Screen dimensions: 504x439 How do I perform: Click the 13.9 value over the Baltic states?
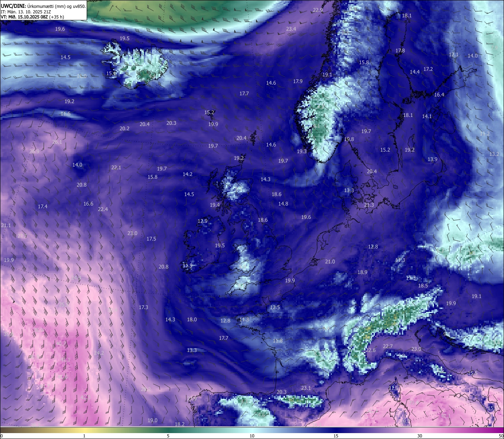(x=432, y=159)
